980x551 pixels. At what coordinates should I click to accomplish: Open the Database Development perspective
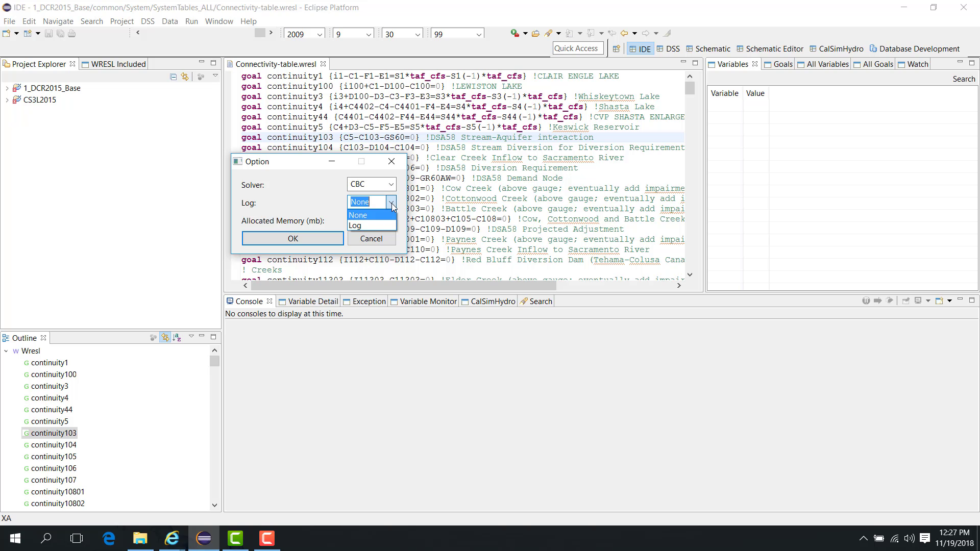pyautogui.click(x=914, y=49)
